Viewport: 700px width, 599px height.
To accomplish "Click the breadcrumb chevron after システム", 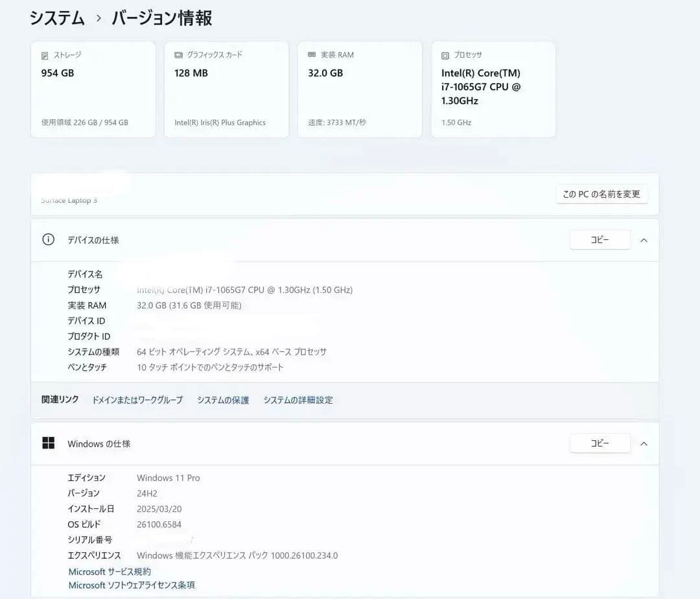I will coord(99,19).
